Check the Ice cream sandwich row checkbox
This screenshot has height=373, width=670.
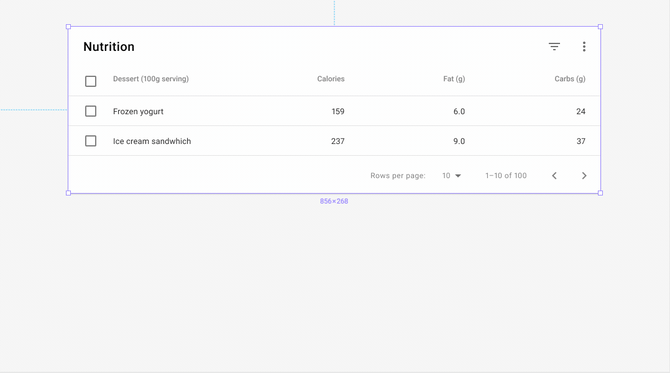click(x=91, y=141)
